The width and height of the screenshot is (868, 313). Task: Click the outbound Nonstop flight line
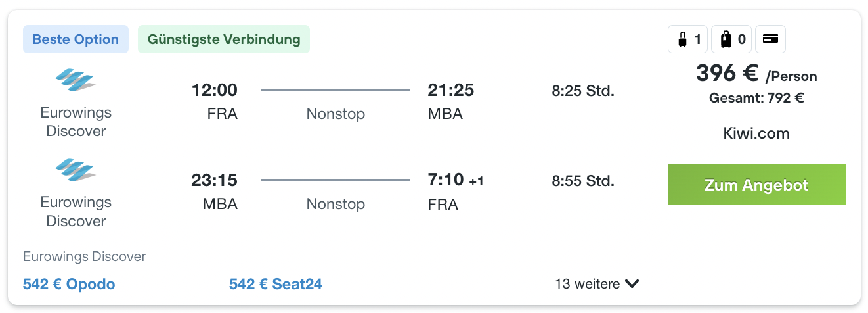pyautogui.click(x=336, y=90)
